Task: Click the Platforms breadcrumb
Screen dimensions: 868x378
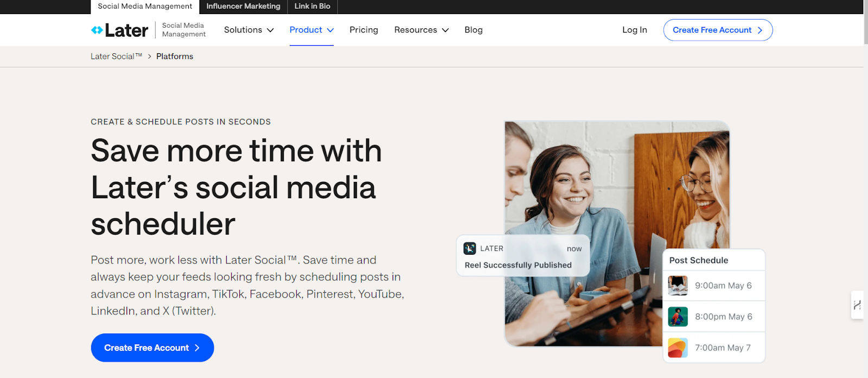Action: 175,56
